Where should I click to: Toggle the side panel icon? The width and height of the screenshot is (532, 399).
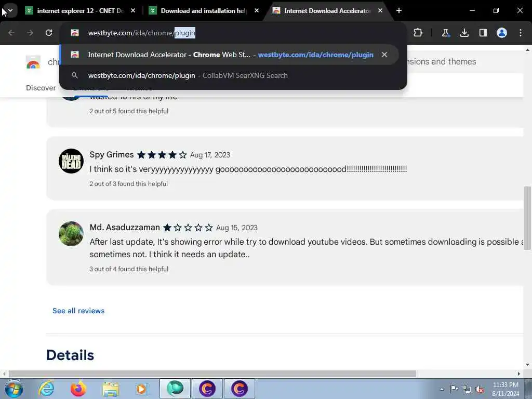483,33
